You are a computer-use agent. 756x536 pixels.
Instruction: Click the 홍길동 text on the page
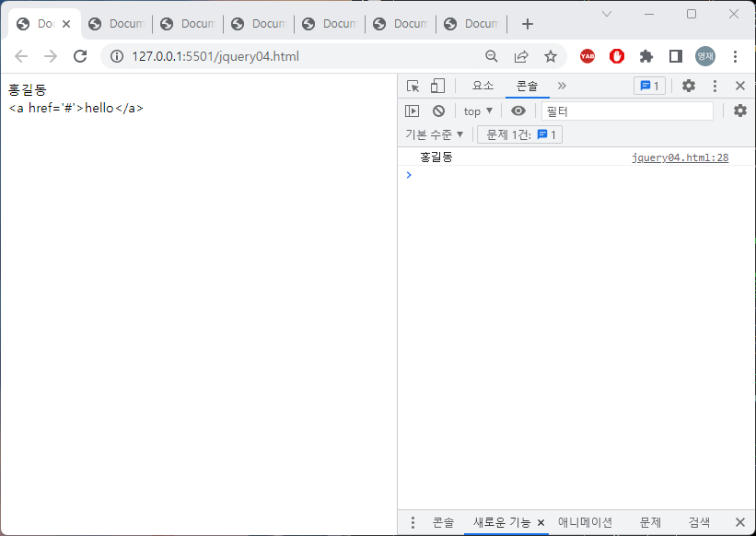point(28,90)
